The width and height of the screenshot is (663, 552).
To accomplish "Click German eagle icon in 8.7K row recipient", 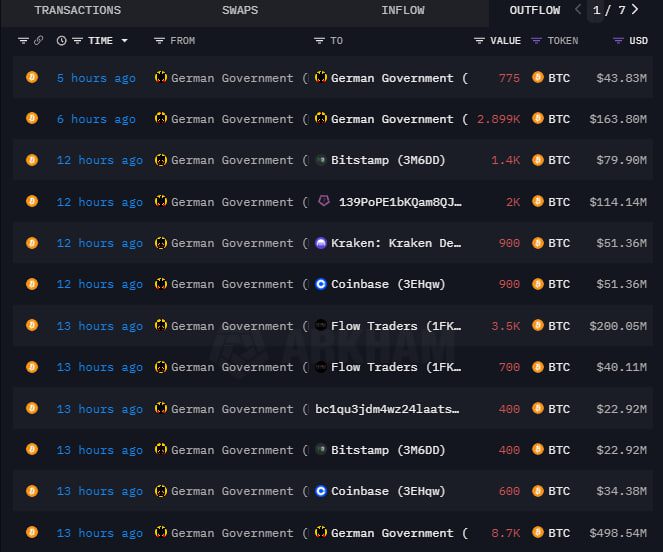I will click(x=321, y=532).
